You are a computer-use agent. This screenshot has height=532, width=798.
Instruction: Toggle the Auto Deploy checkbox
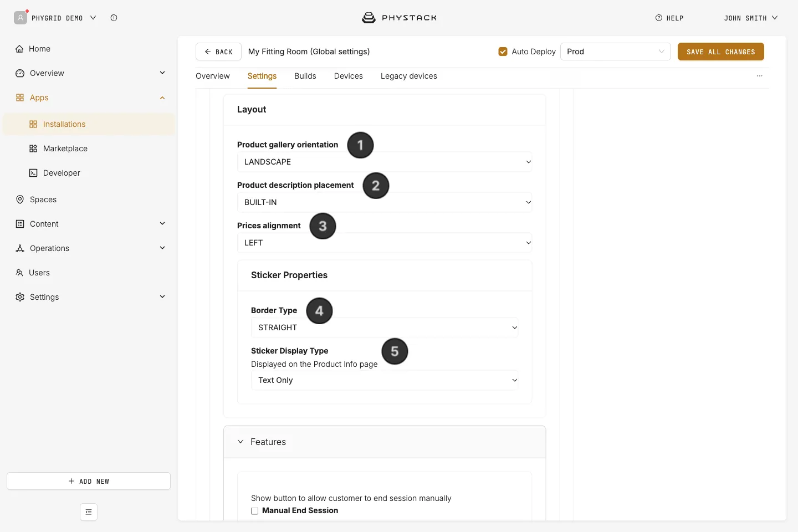pyautogui.click(x=503, y=52)
